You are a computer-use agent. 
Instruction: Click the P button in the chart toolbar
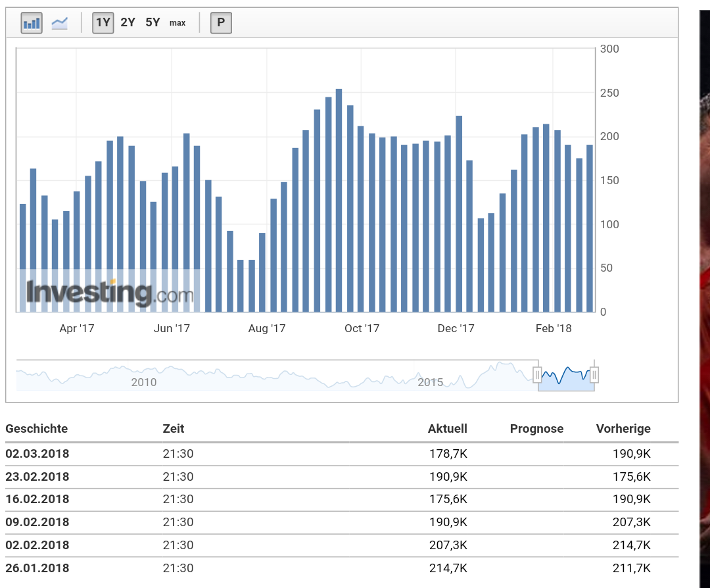point(221,22)
